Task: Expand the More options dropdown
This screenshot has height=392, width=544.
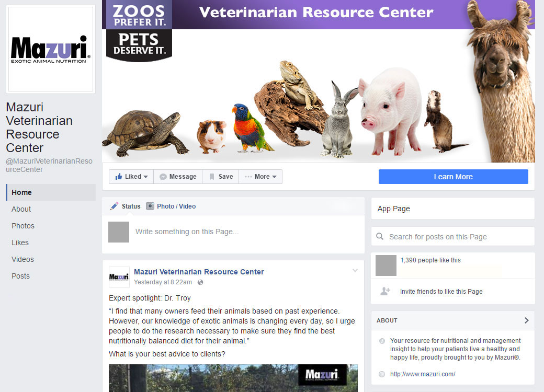Action: coord(275,177)
